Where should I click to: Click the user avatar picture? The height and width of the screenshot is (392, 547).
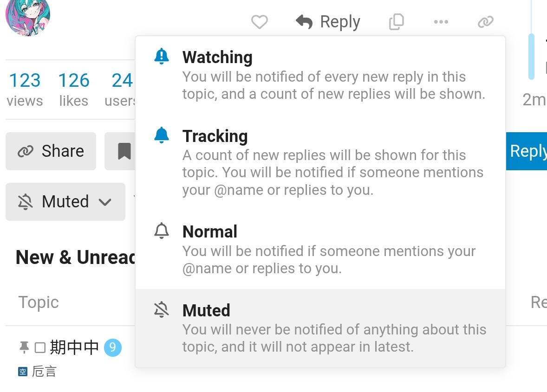click(x=28, y=16)
